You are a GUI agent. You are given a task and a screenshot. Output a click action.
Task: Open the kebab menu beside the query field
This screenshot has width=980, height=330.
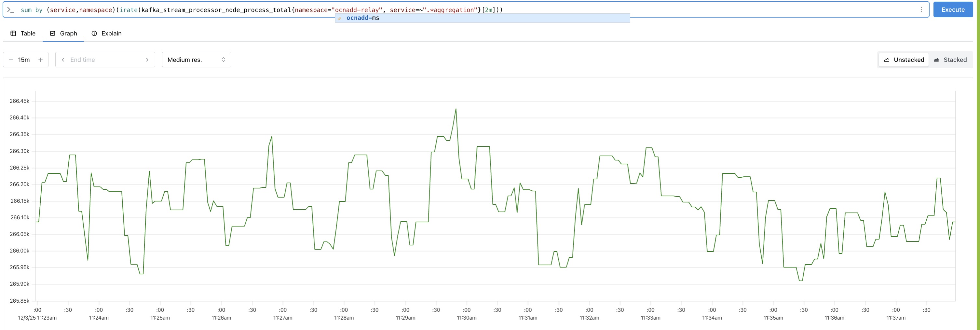(921, 9)
